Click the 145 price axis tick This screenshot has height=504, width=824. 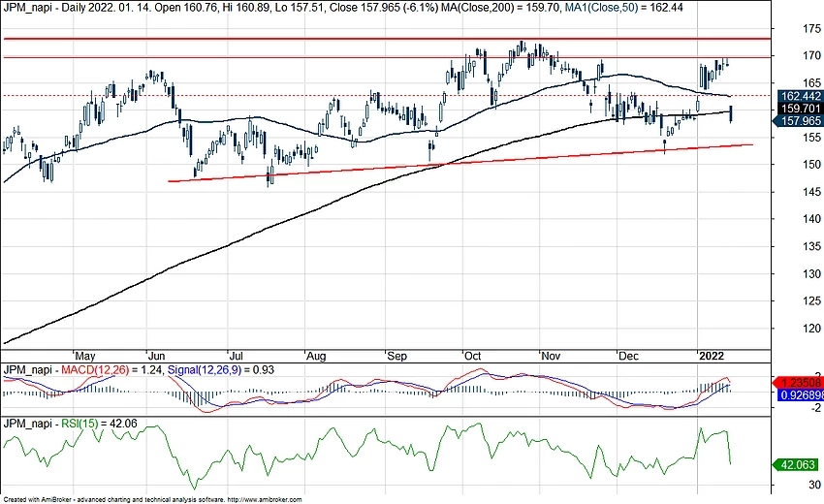811,192
